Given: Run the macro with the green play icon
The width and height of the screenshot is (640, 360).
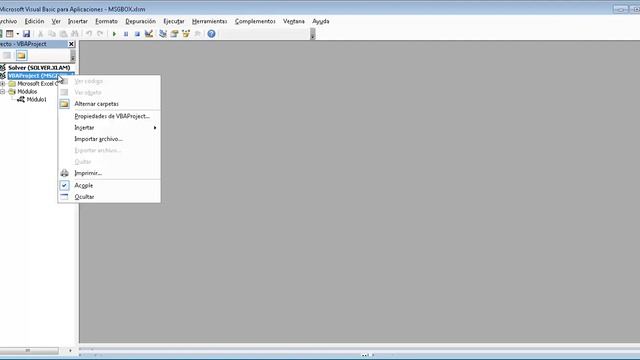Looking at the screenshot, I should (114, 34).
